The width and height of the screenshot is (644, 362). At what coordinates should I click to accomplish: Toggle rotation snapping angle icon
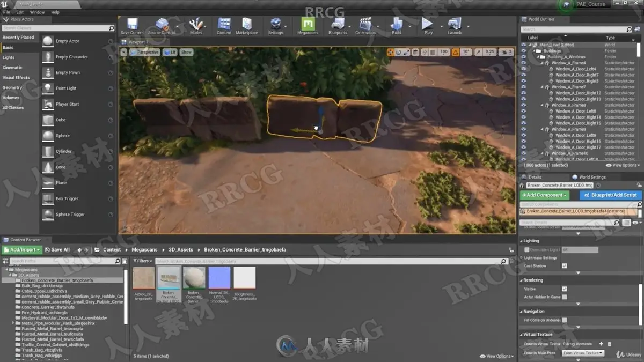point(455,52)
